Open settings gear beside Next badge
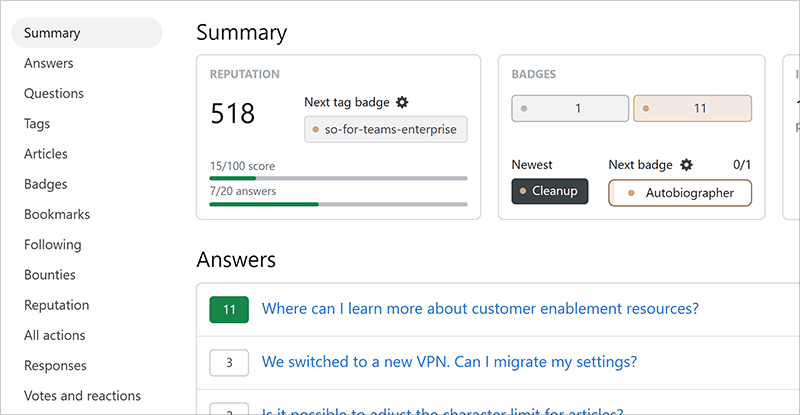Viewport: 800px width, 415px height. coord(686,164)
